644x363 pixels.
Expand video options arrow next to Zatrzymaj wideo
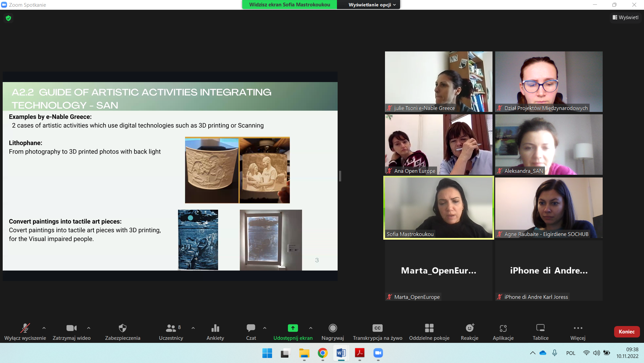89,328
